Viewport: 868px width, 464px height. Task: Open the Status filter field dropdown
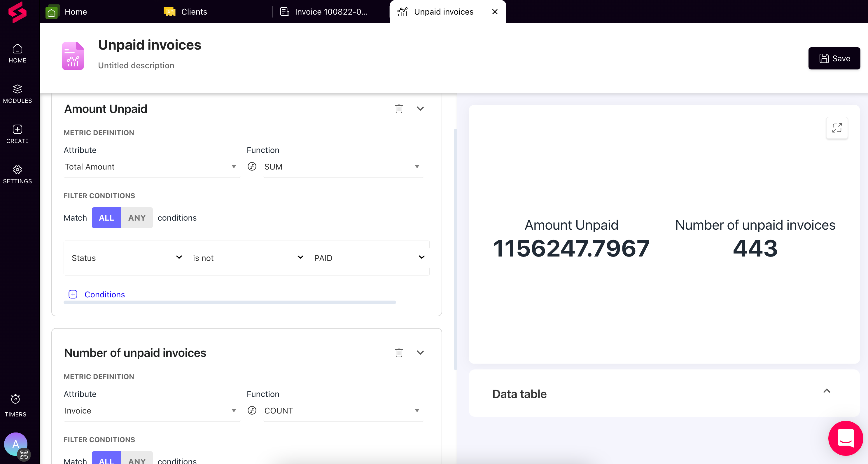[127, 258]
